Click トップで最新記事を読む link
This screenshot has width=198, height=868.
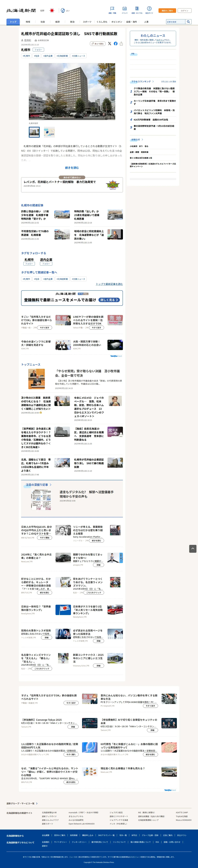point(109,284)
